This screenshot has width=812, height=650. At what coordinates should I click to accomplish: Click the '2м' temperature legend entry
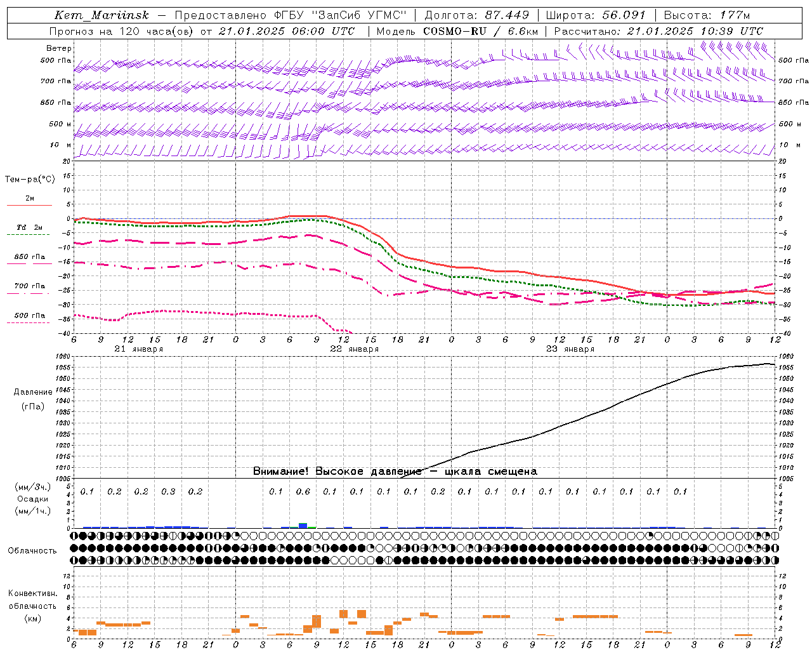point(30,198)
